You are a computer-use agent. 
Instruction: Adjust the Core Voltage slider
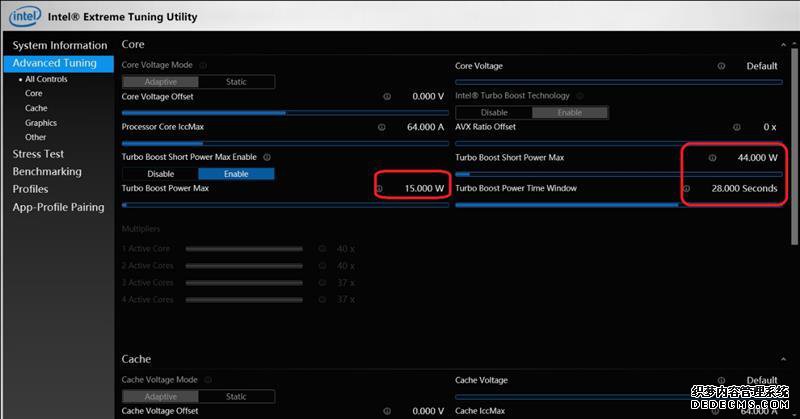coord(619,82)
